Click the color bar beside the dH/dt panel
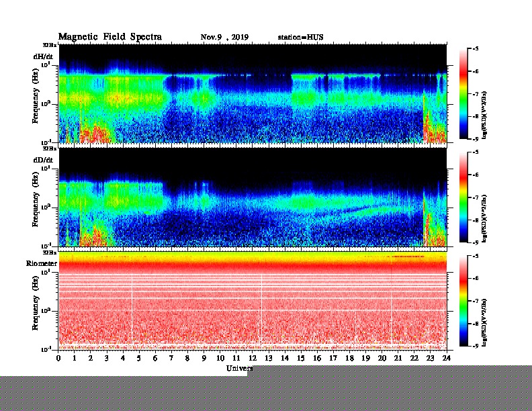 (x=463, y=93)
